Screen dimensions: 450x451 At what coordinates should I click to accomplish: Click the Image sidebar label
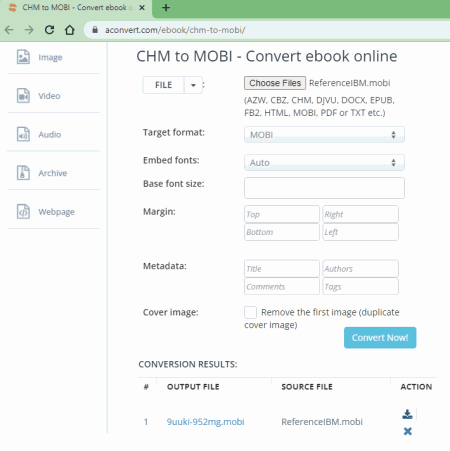pyautogui.click(x=50, y=57)
